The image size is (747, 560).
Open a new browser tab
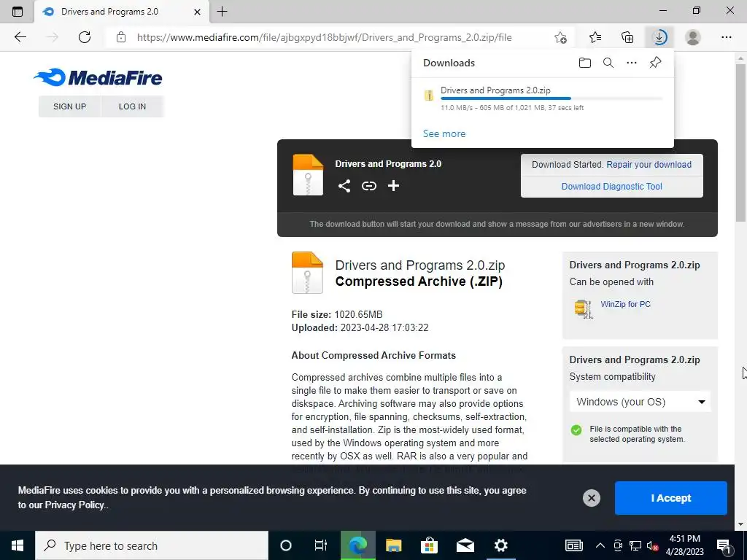[222, 12]
